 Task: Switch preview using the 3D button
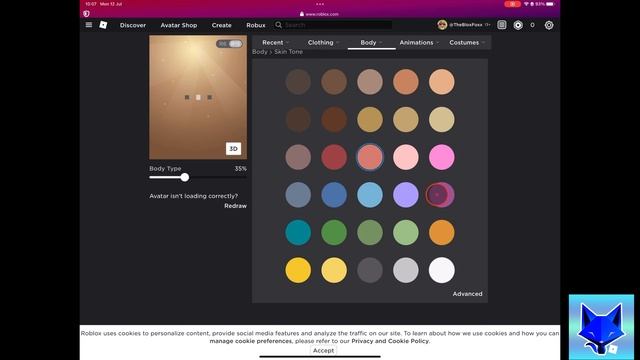(x=233, y=149)
